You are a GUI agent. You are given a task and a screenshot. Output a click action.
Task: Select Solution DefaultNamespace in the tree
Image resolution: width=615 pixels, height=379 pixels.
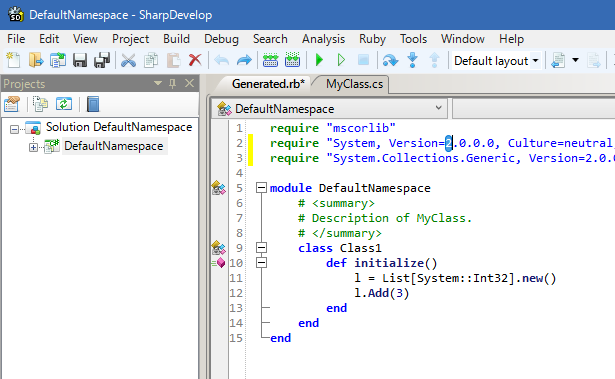click(119, 127)
